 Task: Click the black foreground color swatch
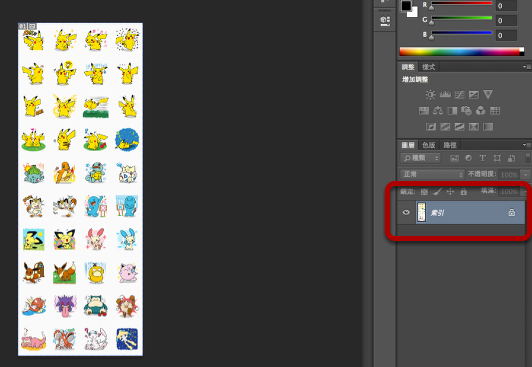click(406, 6)
